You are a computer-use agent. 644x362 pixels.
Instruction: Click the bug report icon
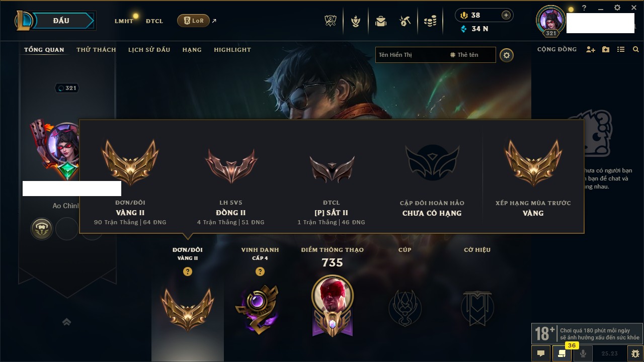tap(635, 353)
